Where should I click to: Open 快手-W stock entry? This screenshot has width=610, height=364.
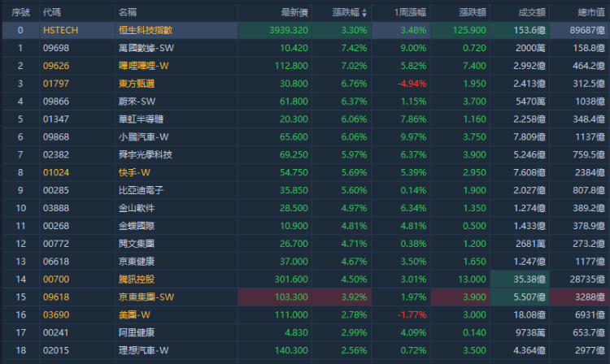134,172
